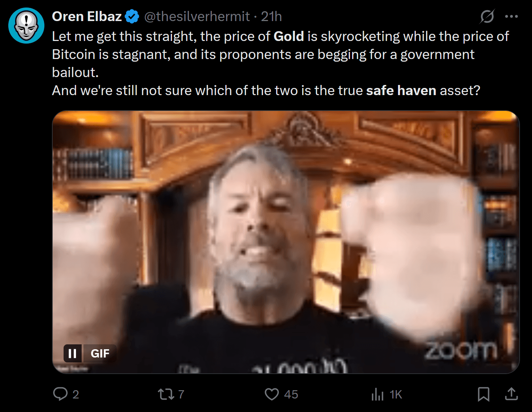Click the blue verified badge

coord(132,17)
